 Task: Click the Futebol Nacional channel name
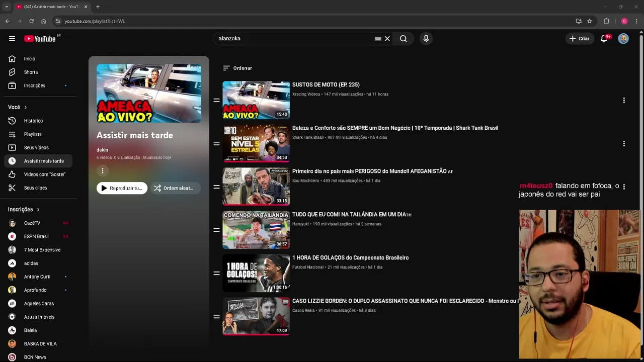[308, 267]
